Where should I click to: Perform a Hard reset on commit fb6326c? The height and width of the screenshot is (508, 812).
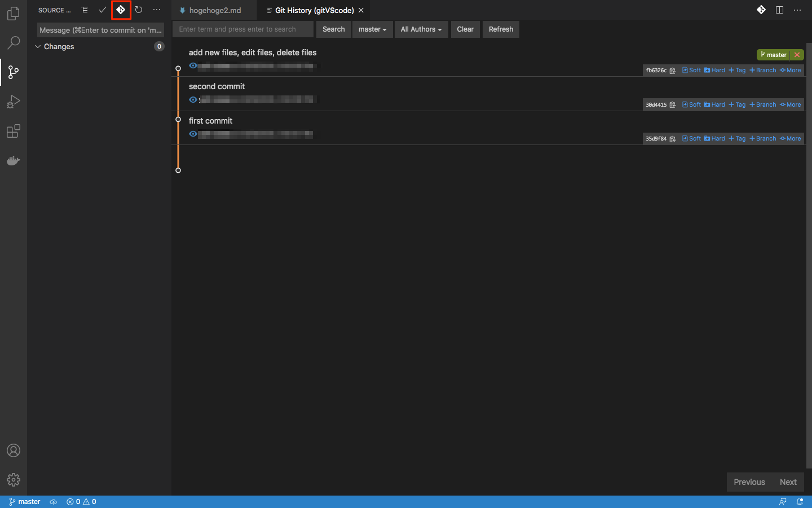point(714,70)
